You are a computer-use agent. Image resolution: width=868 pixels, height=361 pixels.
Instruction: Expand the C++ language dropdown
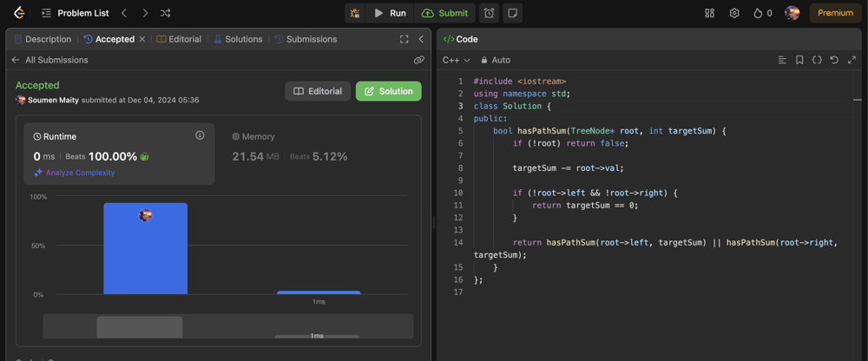[456, 60]
